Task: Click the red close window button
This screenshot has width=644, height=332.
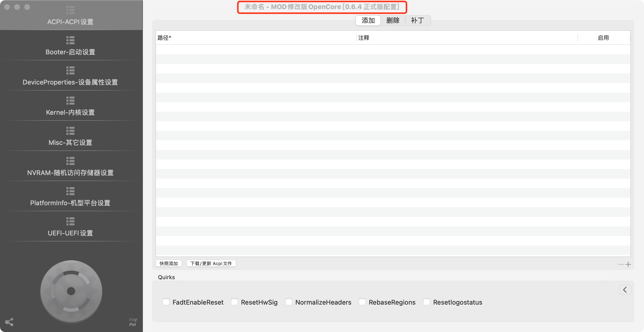Action: point(7,7)
